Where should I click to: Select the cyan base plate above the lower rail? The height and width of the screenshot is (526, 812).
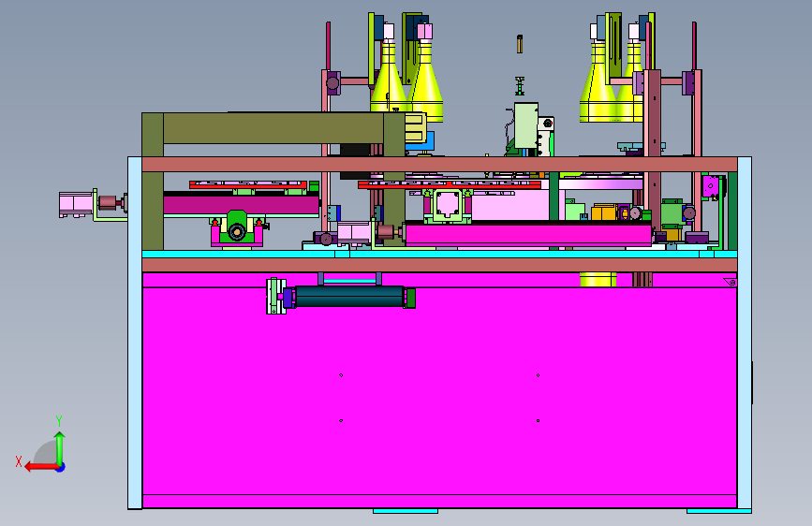tap(439, 254)
